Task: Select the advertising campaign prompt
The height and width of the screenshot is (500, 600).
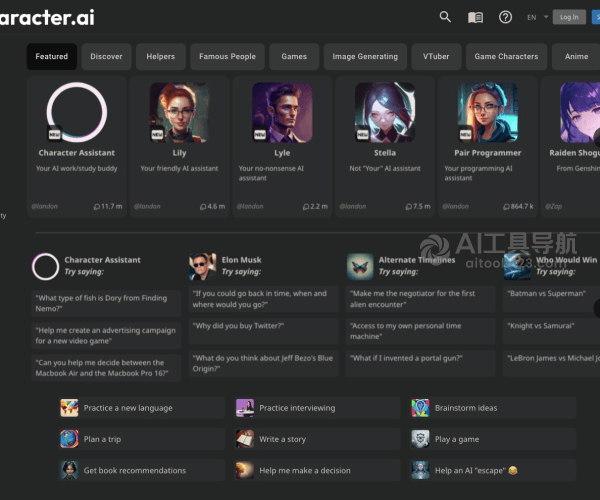Action: click(x=106, y=336)
